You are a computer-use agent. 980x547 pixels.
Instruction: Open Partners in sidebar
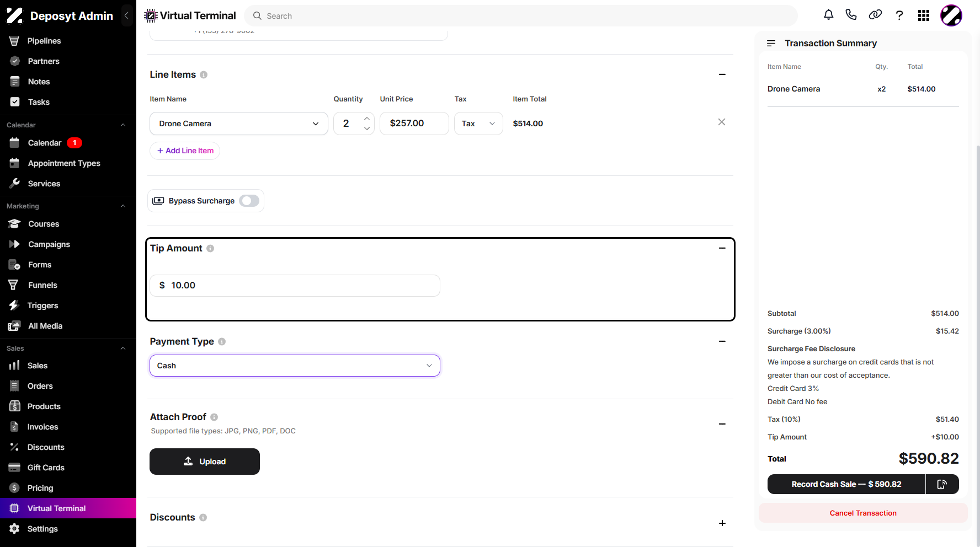[x=68, y=61]
